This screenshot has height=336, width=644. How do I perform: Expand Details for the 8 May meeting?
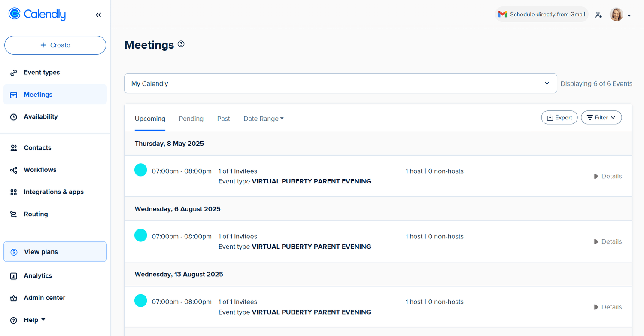pos(608,176)
